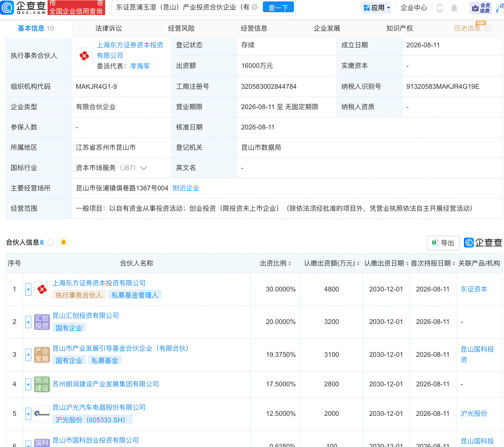Click registration number 320583002844784
This screenshot has width=504, height=447.
pyautogui.click(x=269, y=87)
